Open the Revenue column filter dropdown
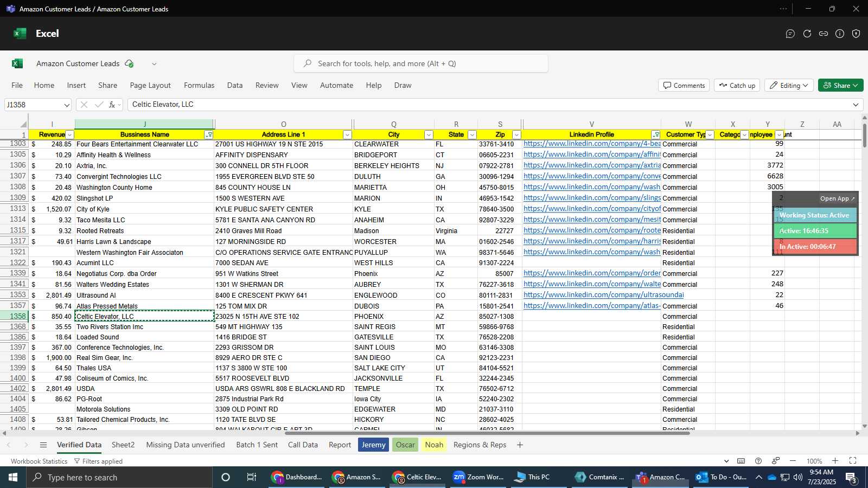The height and width of the screenshot is (488, 868). tap(69, 135)
